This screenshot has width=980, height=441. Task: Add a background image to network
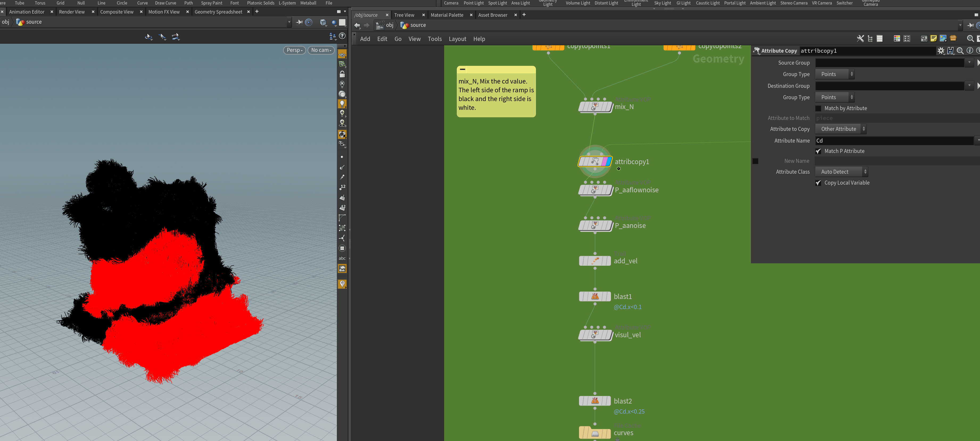[x=943, y=38]
